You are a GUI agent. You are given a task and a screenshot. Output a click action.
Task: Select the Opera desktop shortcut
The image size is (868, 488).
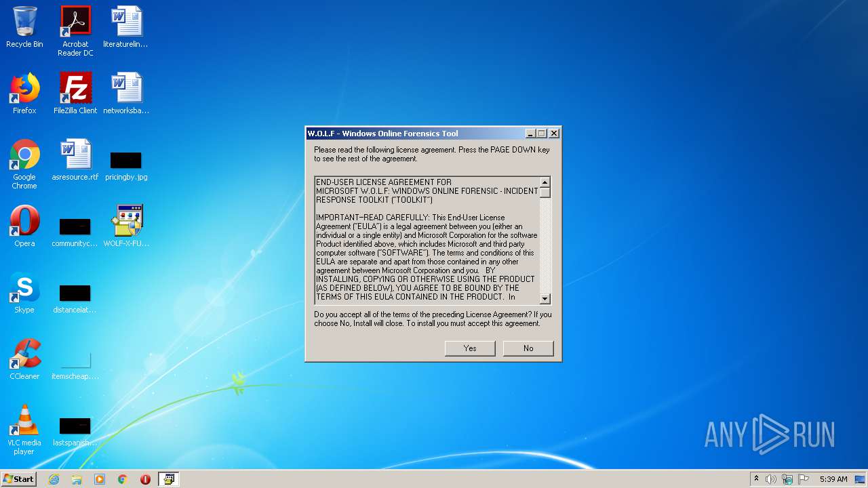(x=24, y=226)
